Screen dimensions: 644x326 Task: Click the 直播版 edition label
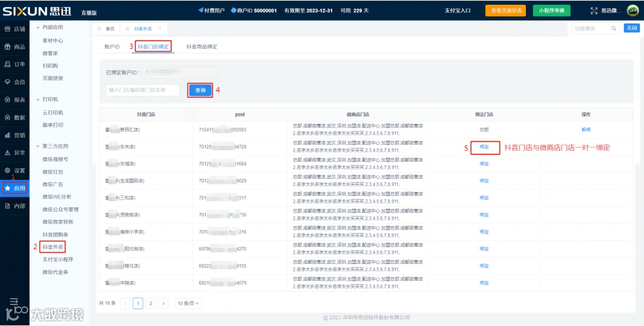(x=89, y=13)
